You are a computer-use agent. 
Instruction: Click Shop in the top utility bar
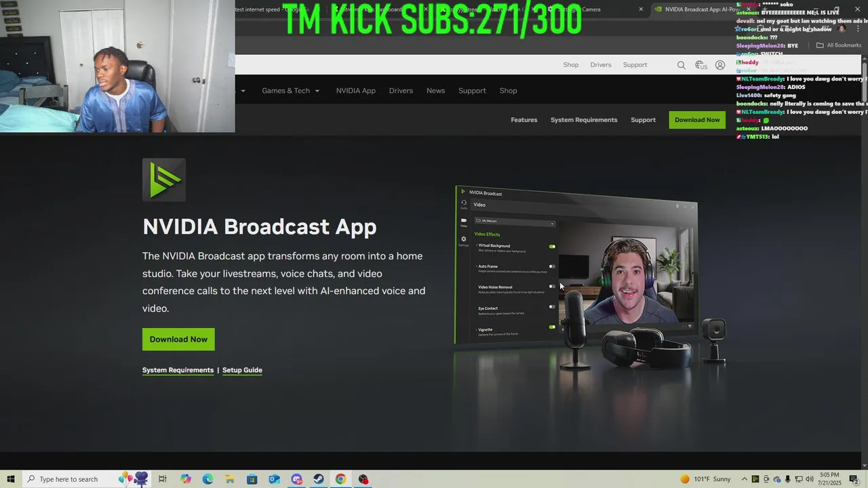coord(571,65)
